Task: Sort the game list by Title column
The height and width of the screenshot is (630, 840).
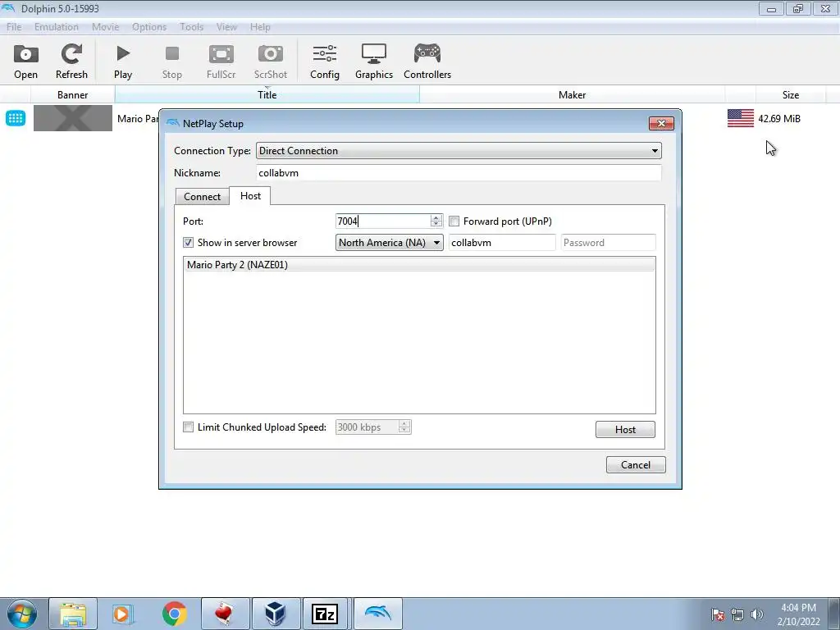Action: 267,95
